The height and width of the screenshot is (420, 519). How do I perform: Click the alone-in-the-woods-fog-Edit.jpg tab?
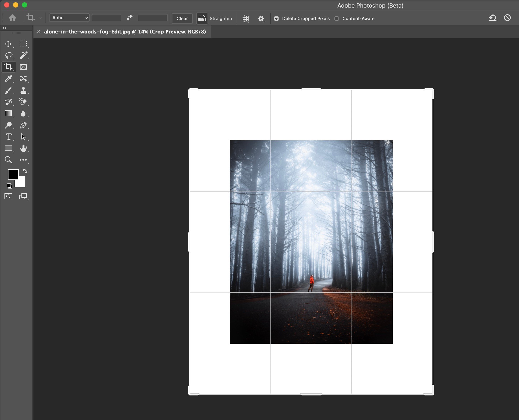[x=125, y=31]
